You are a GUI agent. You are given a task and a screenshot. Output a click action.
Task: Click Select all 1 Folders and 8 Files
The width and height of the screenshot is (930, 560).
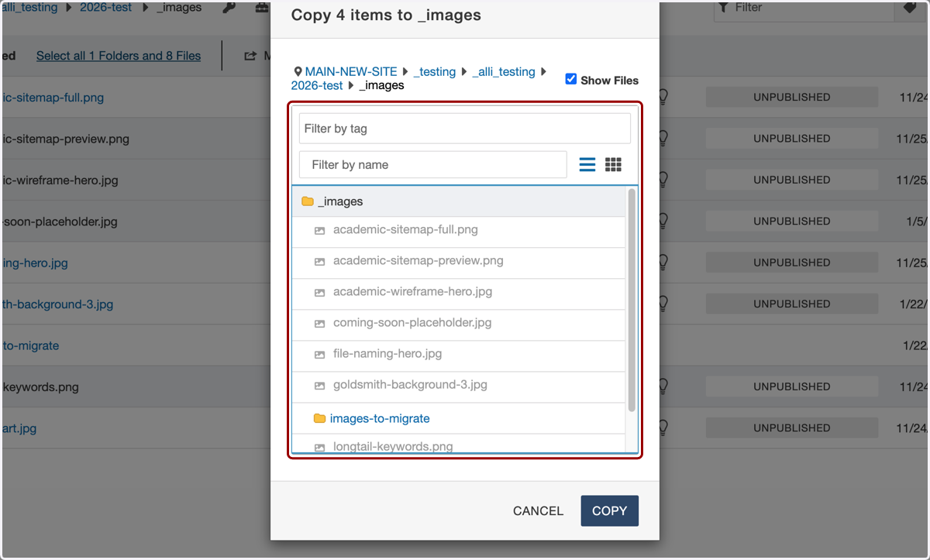(x=119, y=56)
